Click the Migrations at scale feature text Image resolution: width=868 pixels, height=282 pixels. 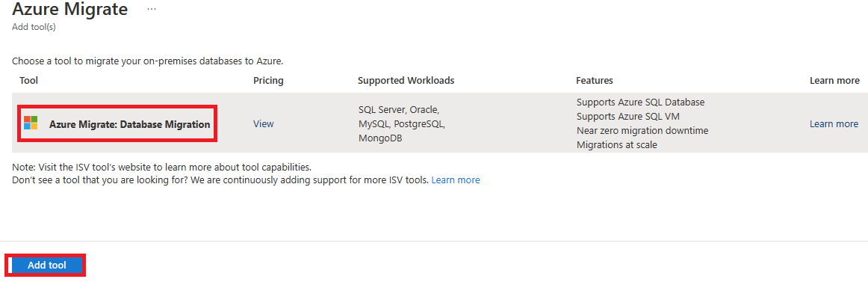(617, 145)
